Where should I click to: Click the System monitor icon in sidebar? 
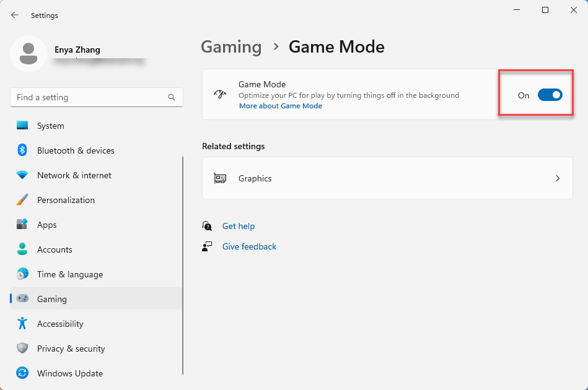pos(22,126)
